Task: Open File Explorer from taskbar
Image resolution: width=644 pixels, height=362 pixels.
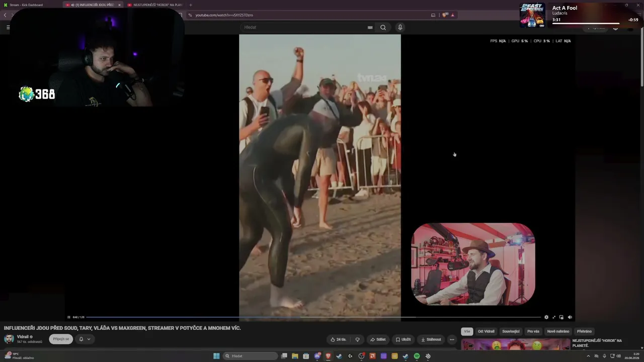Action: tap(295, 356)
